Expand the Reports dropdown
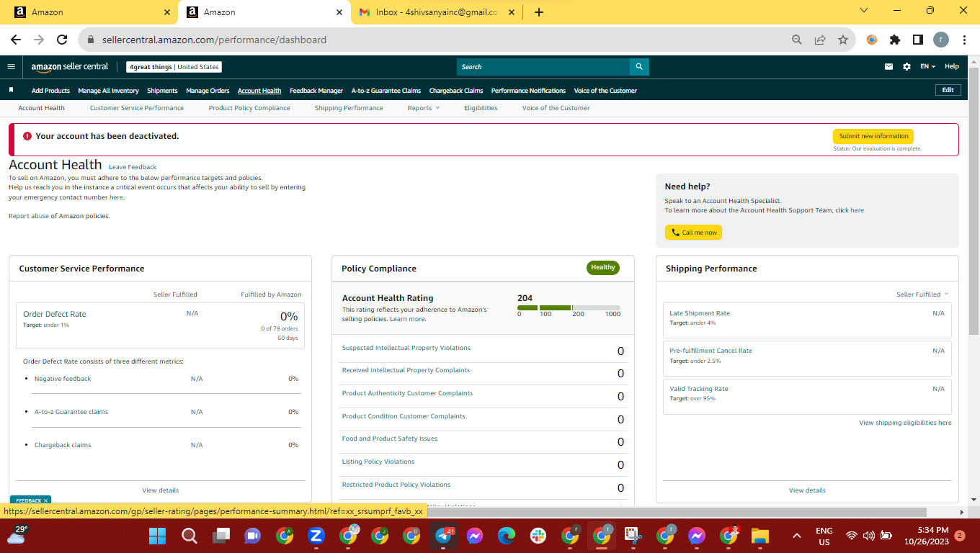The width and height of the screenshot is (980, 553). 424,108
